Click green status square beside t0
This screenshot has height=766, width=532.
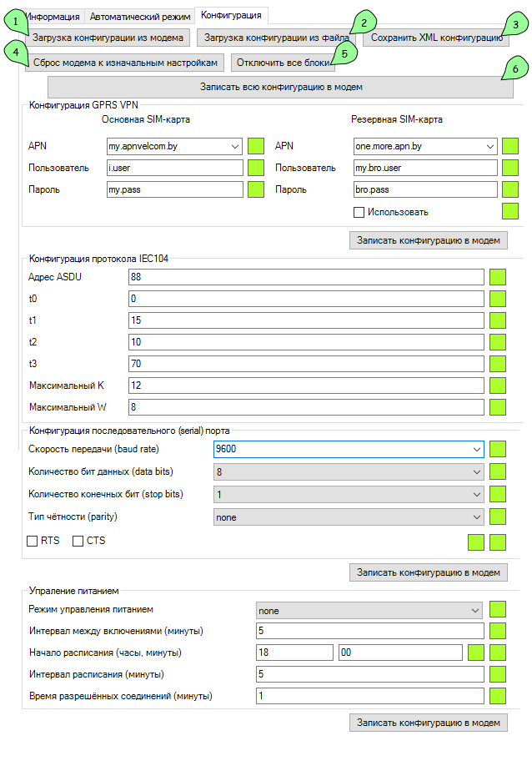498,299
